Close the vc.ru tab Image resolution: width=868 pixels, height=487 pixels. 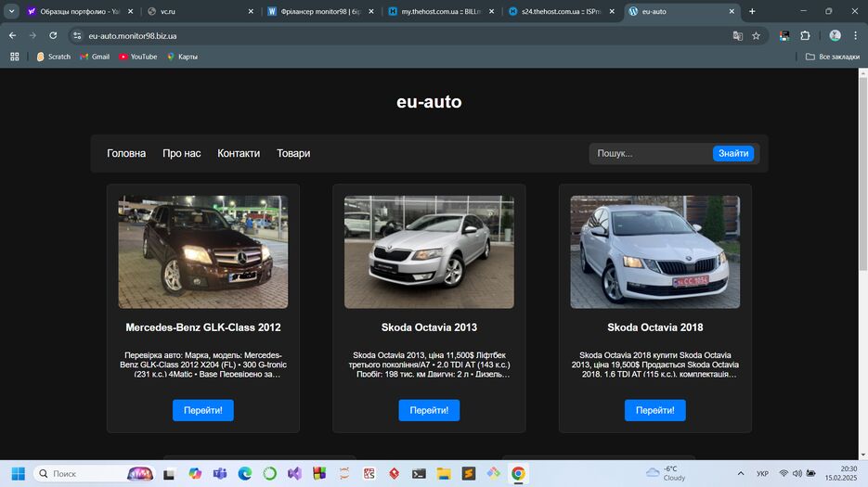(251, 11)
